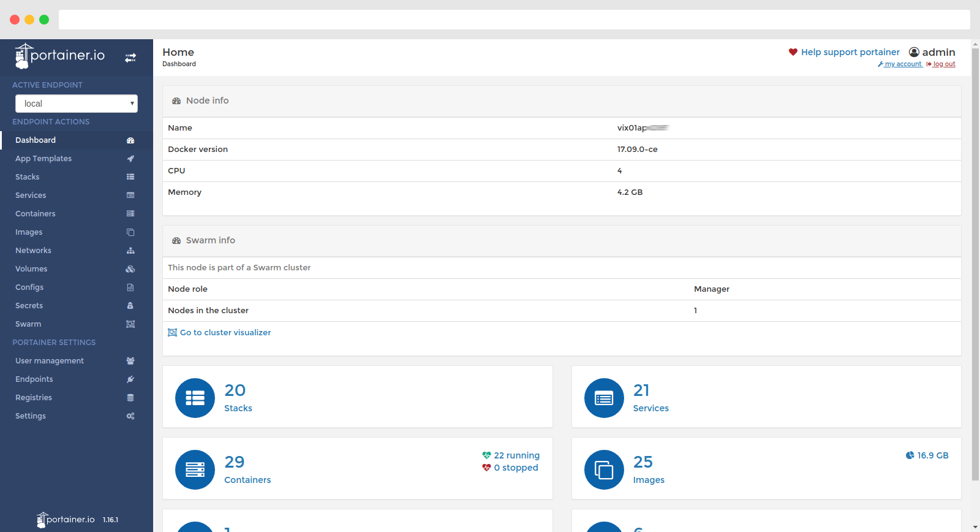Click the blue Images circle icon
This screenshot has width=980, height=532.
[604, 469]
